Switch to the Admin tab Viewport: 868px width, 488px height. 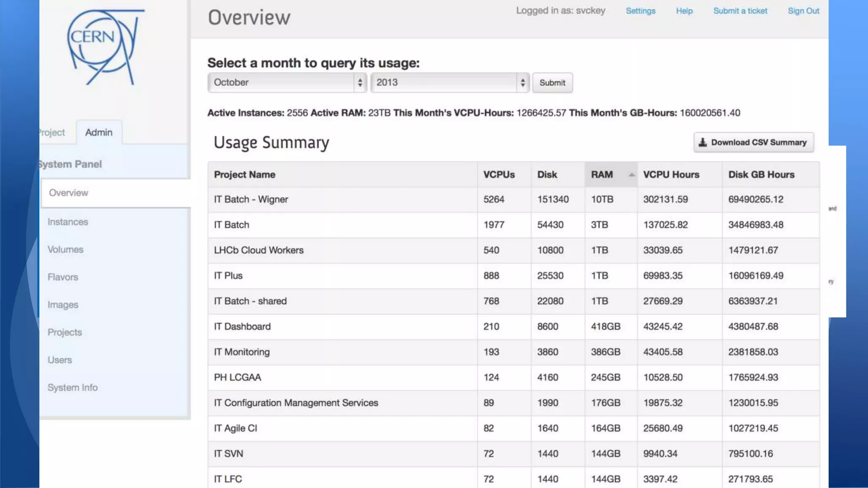[99, 133]
